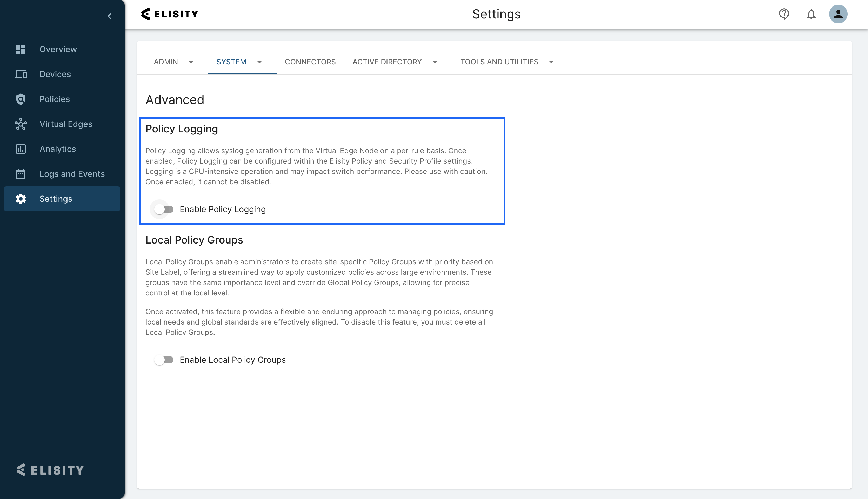Image resolution: width=868 pixels, height=499 pixels.
Task: Open Devices via its sidebar icon
Action: 21,74
